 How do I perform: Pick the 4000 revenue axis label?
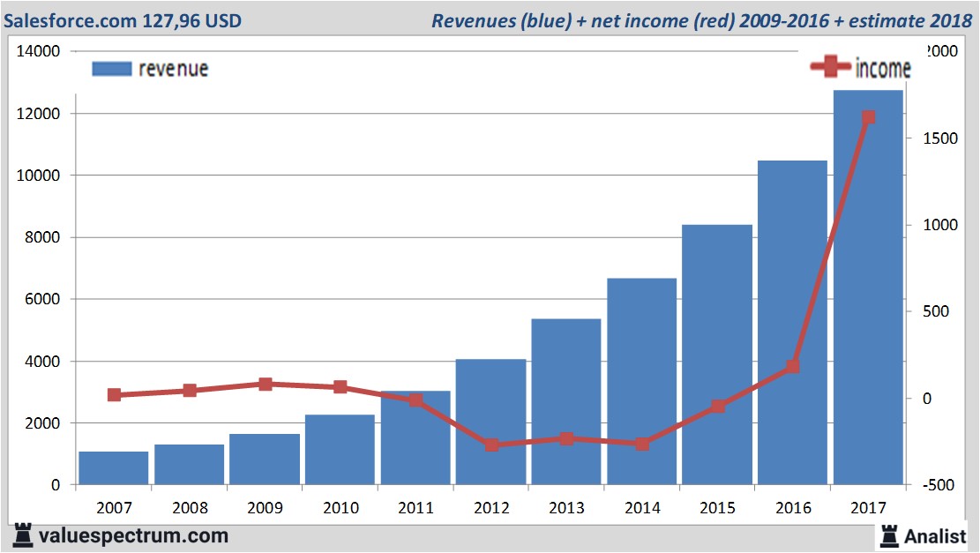click(42, 361)
